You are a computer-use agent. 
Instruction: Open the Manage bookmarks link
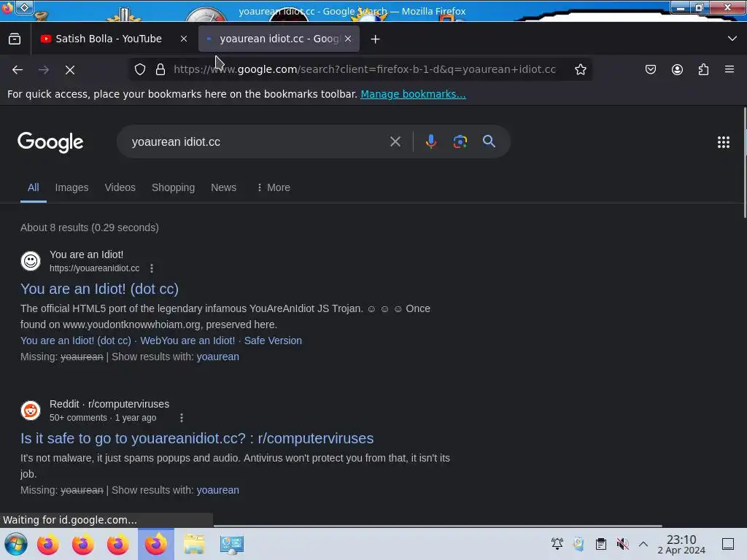tap(413, 94)
